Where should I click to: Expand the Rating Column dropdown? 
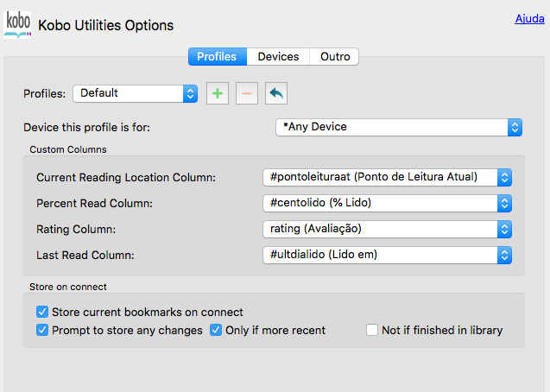[x=388, y=229]
